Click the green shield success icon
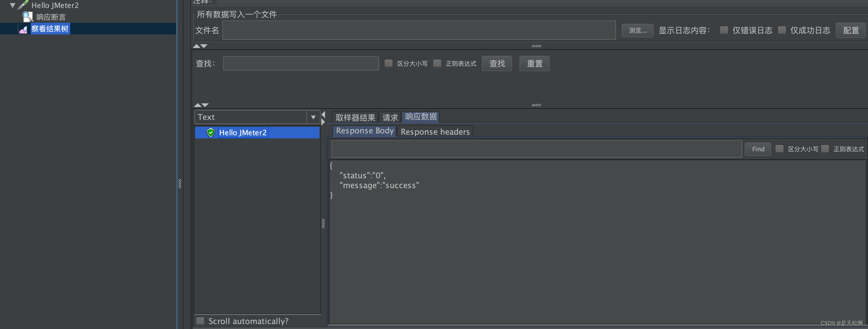The height and width of the screenshot is (329, 868). point(211,132)
